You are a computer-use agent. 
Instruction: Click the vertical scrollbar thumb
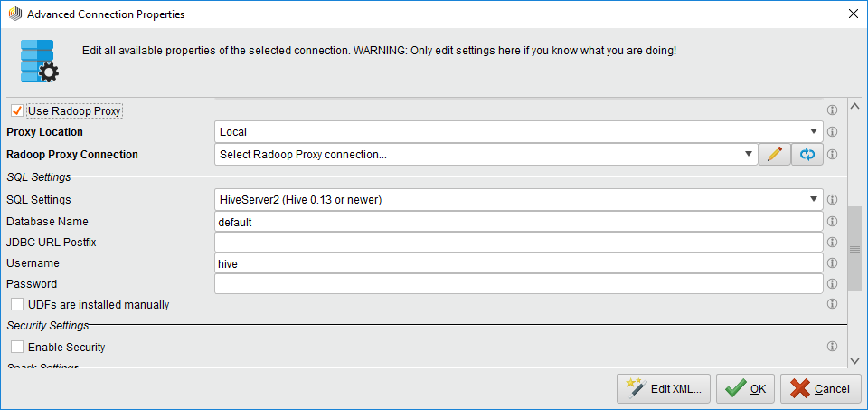click(854, 248)
